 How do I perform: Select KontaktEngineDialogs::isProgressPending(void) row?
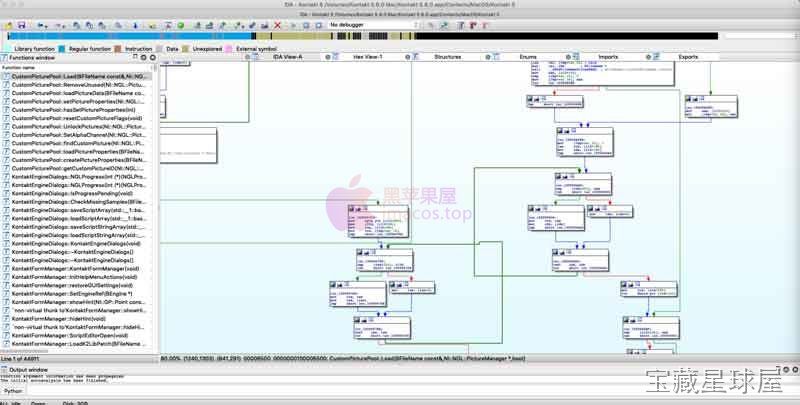coord(77,193)
